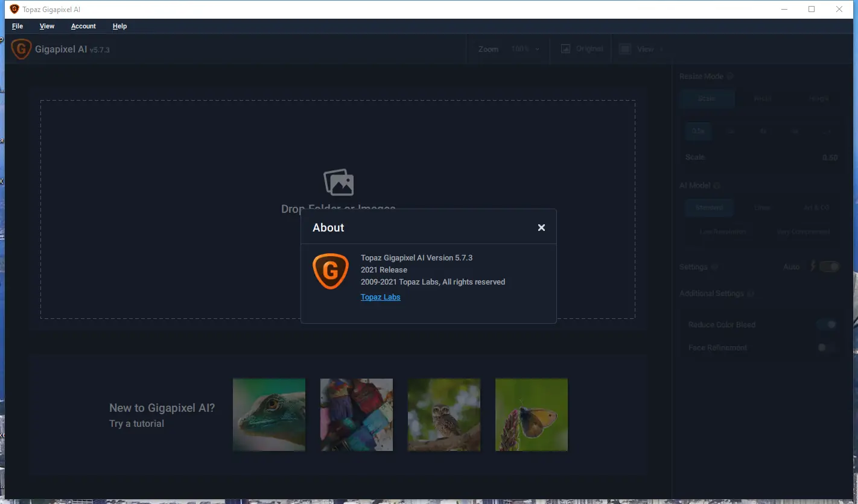Click the Original image icon in toolbar
Viewport: 858px width, 504px height.
tap(565, 49)
